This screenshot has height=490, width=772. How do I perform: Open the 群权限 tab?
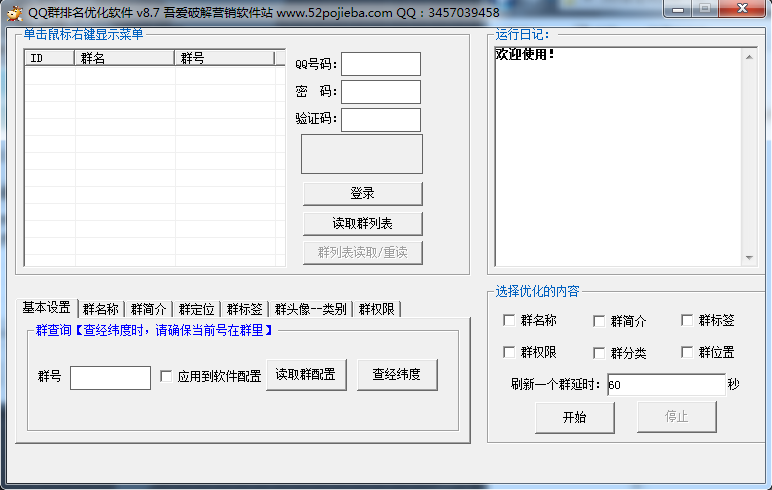[377, 309]
